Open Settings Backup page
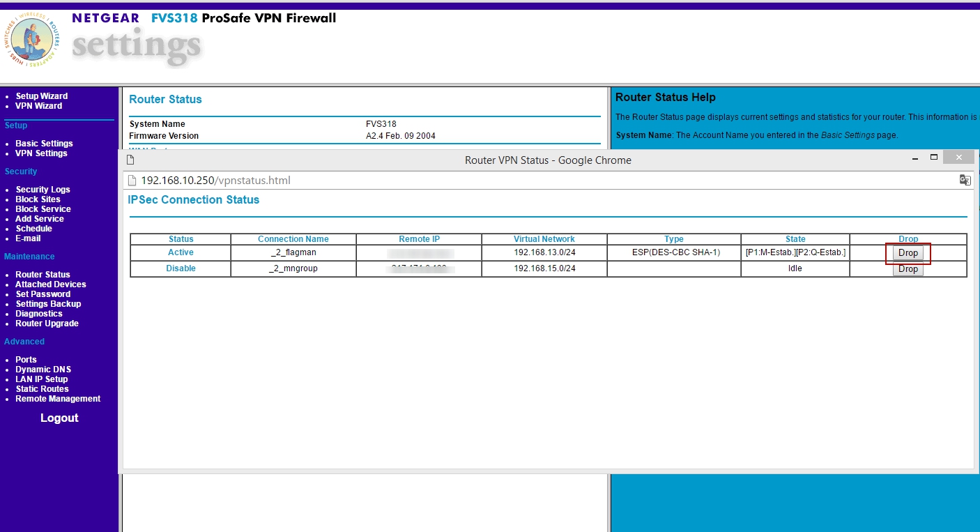980x532 pixels. [49, 304]
